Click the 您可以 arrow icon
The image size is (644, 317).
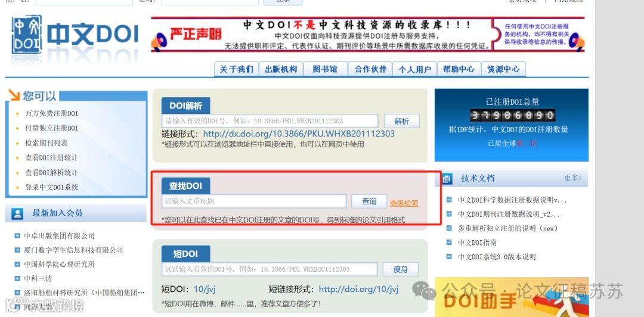(14, 96)
